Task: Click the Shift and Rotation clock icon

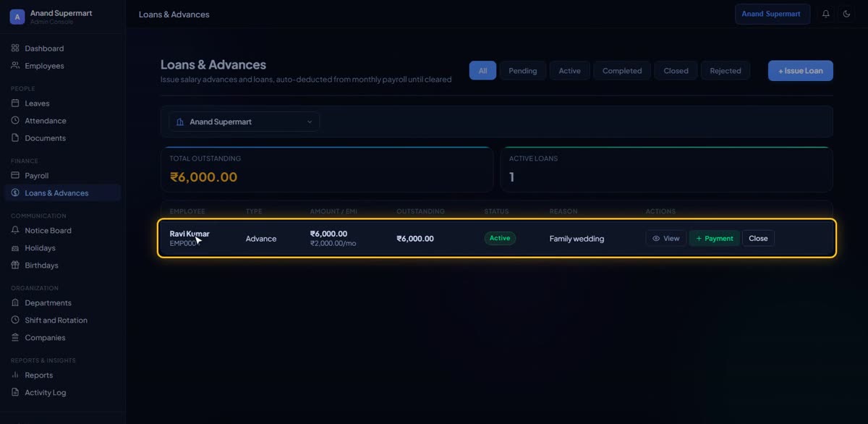Action: click(15, 321)
